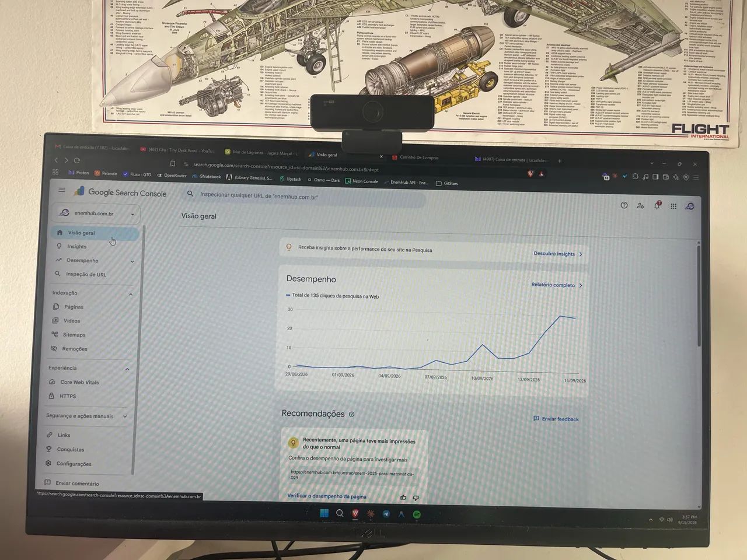Open Relatório completo for Desempenho

click(557, 285)
